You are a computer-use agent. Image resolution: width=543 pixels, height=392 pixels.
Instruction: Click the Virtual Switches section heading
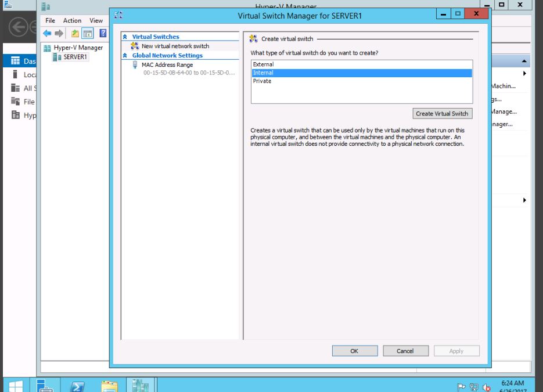pyautogui.click(x=156, y=37)
